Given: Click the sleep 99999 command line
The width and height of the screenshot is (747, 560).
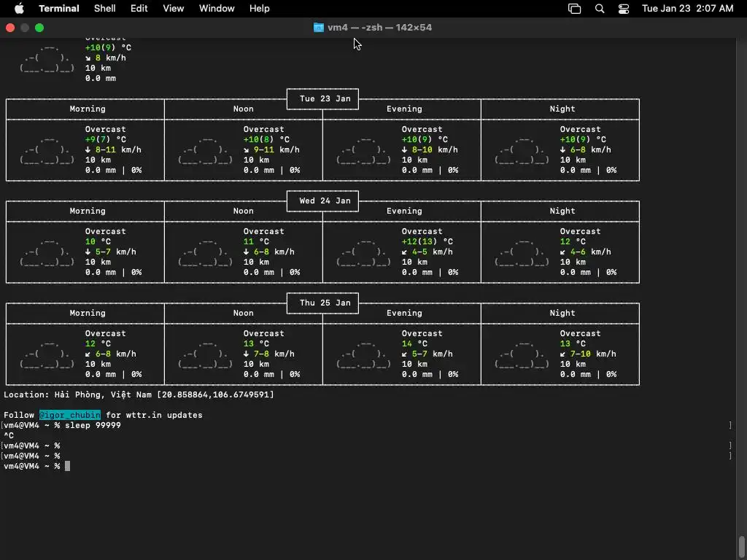Looking at the screenshot, I should pos(93,425).
